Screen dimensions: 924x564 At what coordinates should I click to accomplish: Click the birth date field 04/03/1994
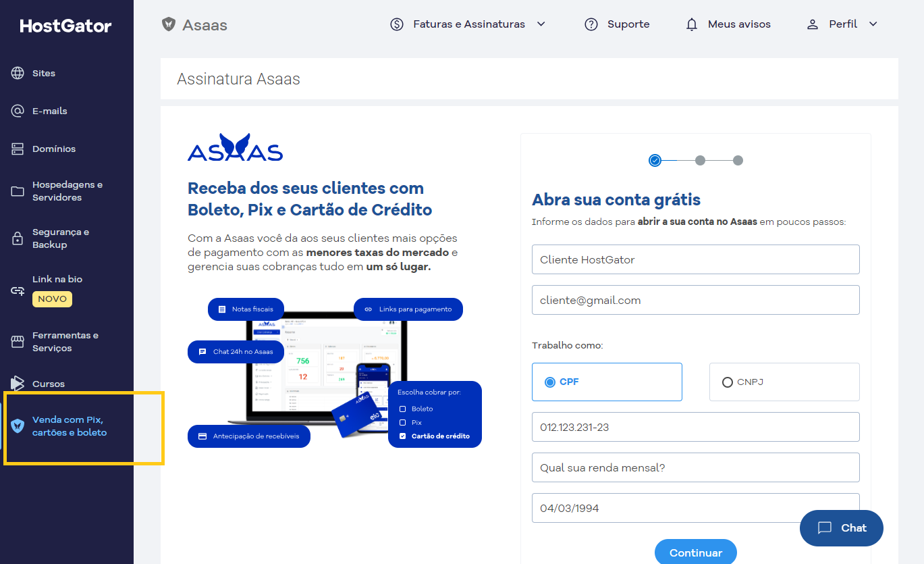[695, 508]
